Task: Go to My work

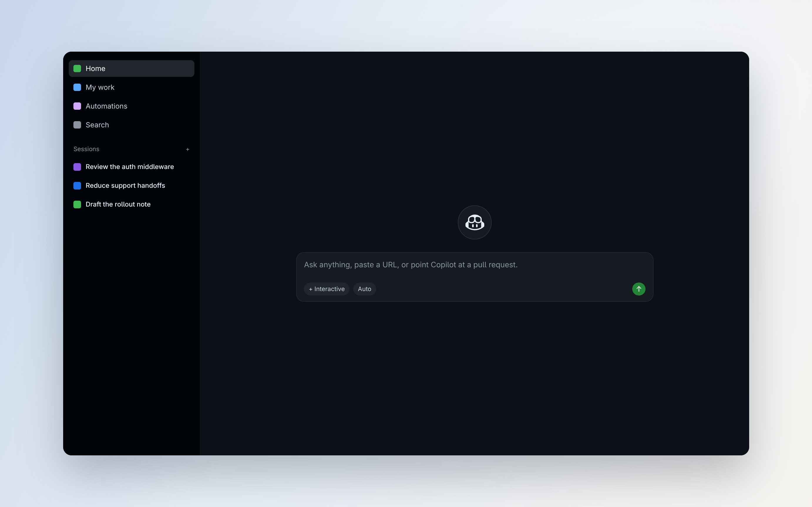Action: tap(131, 87)
